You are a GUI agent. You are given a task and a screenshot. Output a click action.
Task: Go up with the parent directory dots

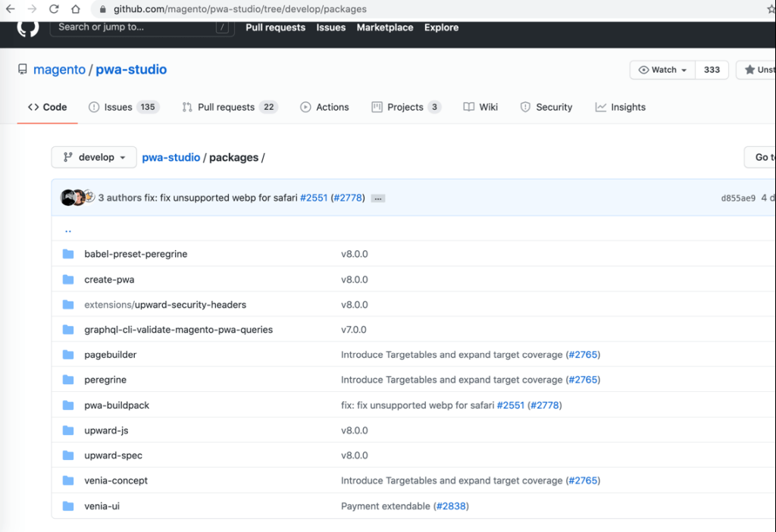coord(67,230)
